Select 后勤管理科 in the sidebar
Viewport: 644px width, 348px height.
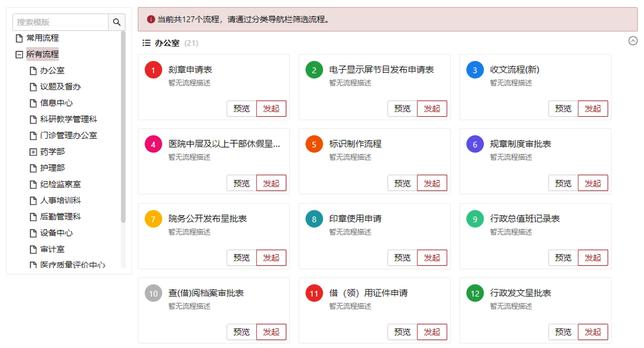tap(60, 217)
